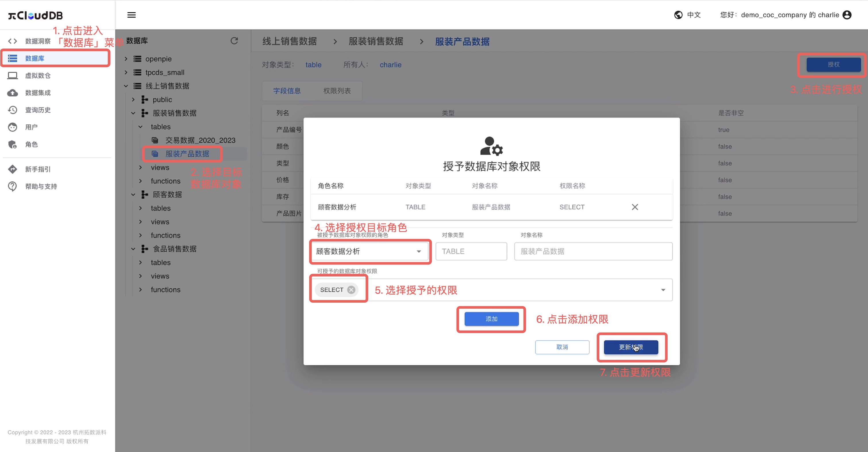Click the 取消 button

pyautogui.click(x=562, y=347)
